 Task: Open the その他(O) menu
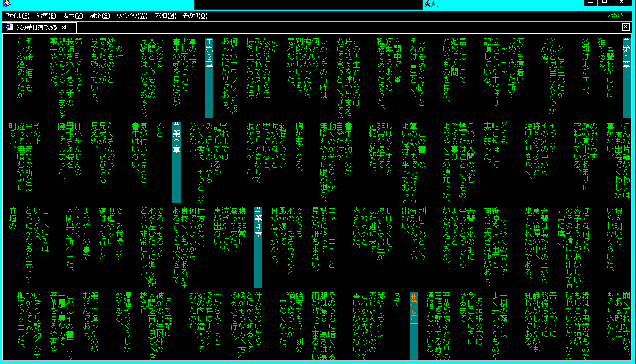tap(195, 16)
